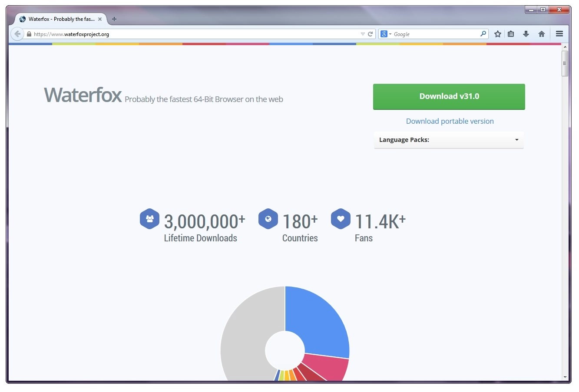Expand the Language Packs dropdown
The width and height of the screenshot is (579, 392).
449,140
